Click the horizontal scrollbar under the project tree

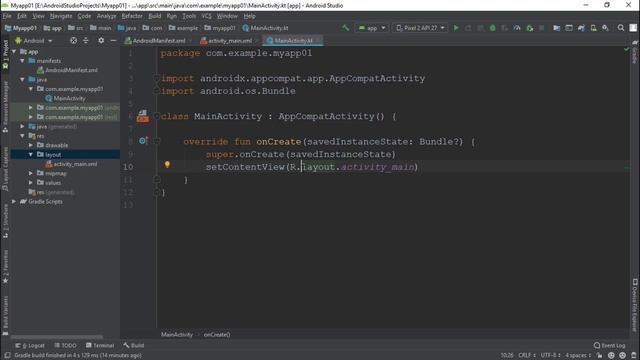click(57, 337)
